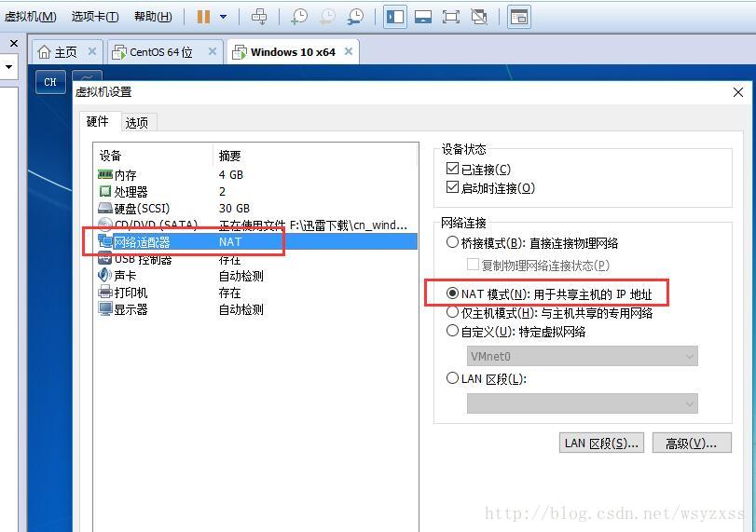This screenshot has height=532, width=756.
Task: Click the hard disk icon
Action: pos(104,208)
